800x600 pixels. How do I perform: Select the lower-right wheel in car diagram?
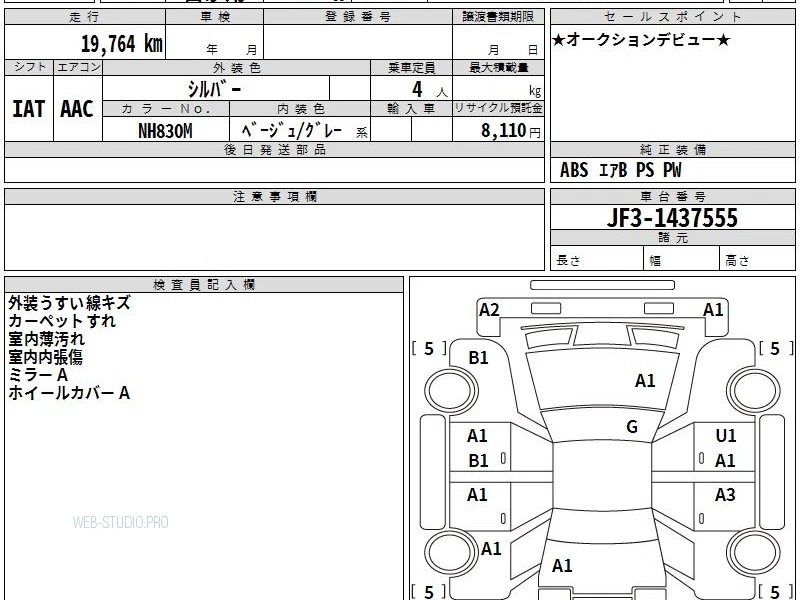pyautogui.click(x=753, y=553)
